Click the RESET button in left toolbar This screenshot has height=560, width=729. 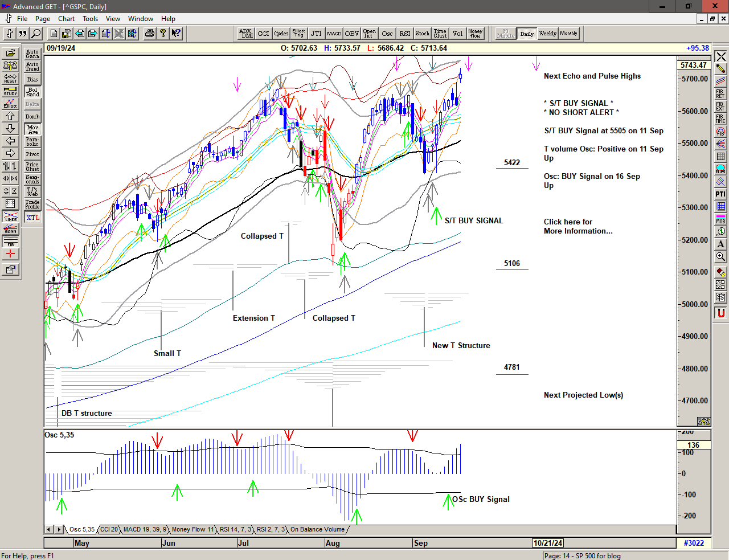click(10, 78)
